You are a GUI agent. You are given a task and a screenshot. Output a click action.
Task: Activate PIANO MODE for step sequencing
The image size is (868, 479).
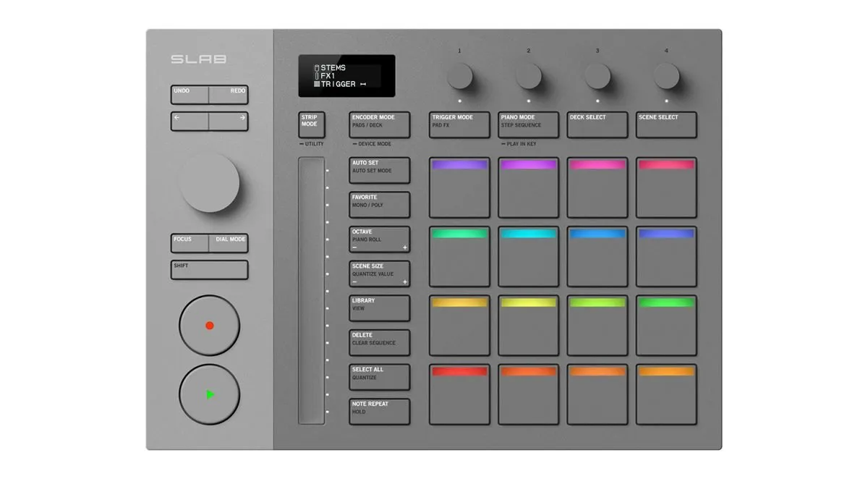(x=527, y=124)
